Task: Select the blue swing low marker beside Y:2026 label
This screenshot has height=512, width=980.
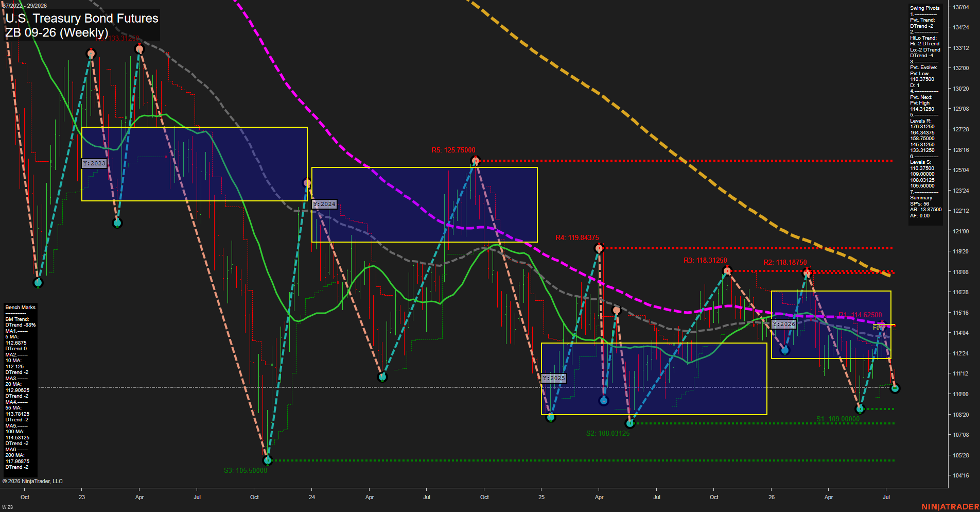Action: click(x=785, y=350)
